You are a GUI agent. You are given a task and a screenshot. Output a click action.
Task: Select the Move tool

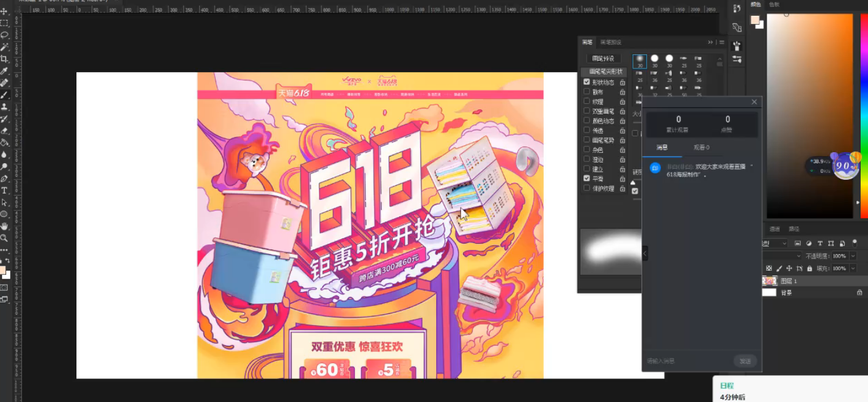point(4,12)
